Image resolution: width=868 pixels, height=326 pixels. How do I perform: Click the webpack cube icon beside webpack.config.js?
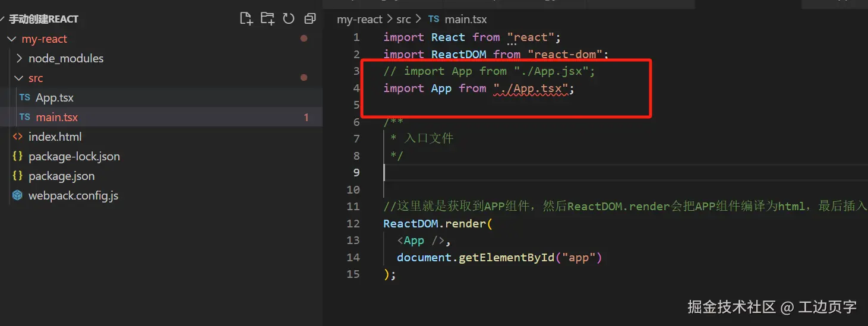18,195
